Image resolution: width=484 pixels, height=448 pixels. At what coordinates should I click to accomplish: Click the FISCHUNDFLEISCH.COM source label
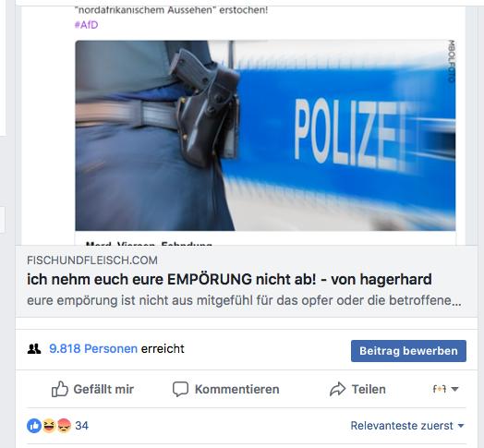[92, 260]
